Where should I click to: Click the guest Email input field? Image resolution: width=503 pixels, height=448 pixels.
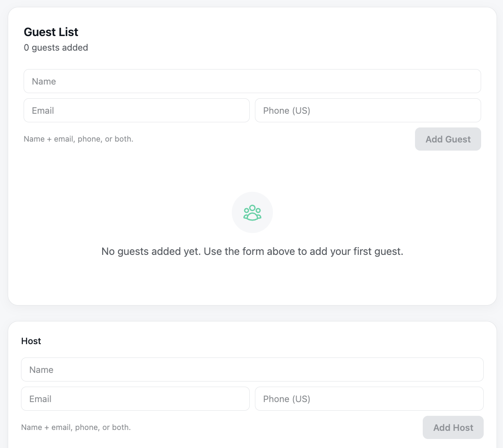pyautogui.click(x=136, y=111)
